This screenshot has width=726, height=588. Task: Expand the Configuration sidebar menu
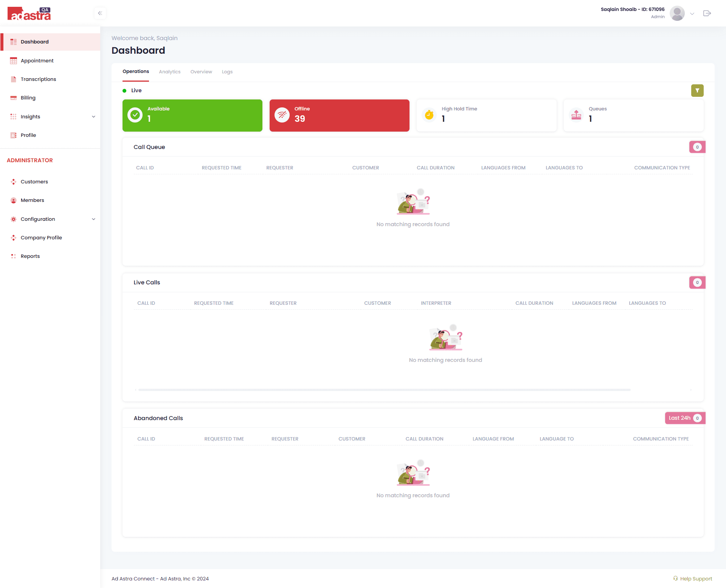click(x=93, y=219)
